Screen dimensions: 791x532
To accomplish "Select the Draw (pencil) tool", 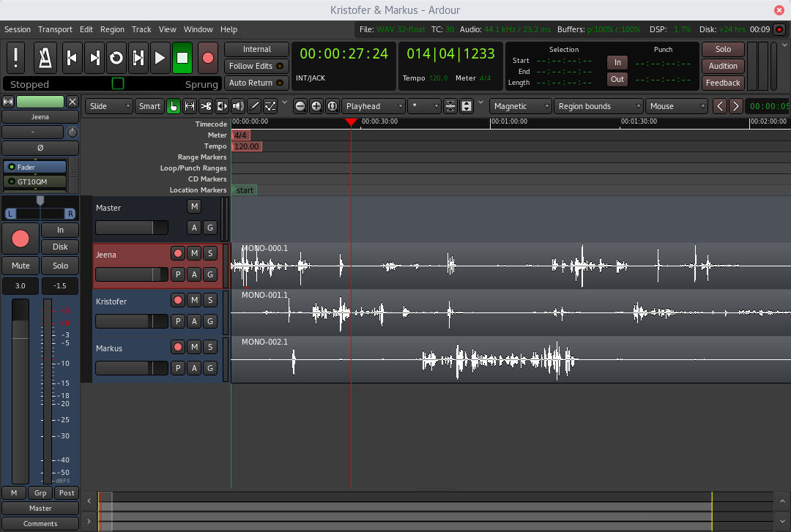I will [254, 106].
